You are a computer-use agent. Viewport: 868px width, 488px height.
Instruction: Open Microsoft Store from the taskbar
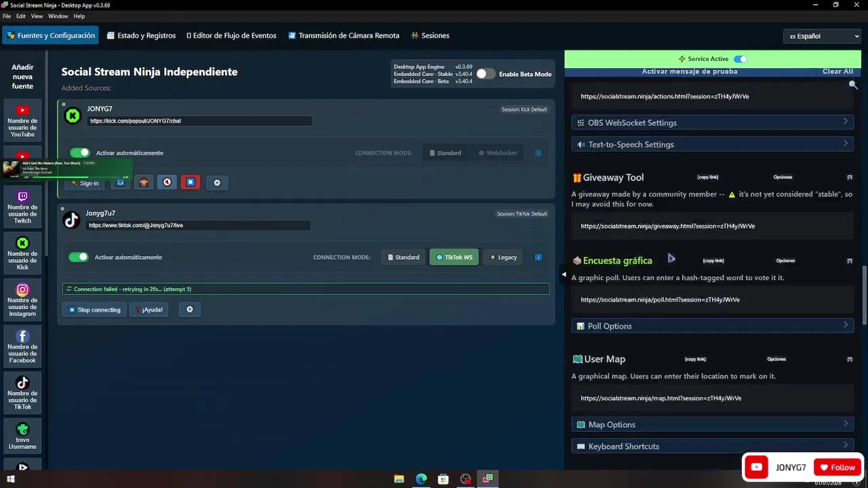443,479
